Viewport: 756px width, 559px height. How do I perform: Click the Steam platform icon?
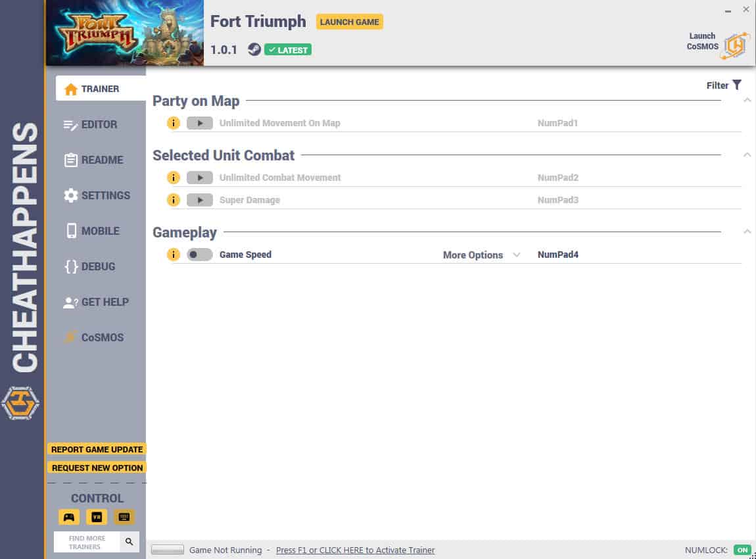point(254,49)
